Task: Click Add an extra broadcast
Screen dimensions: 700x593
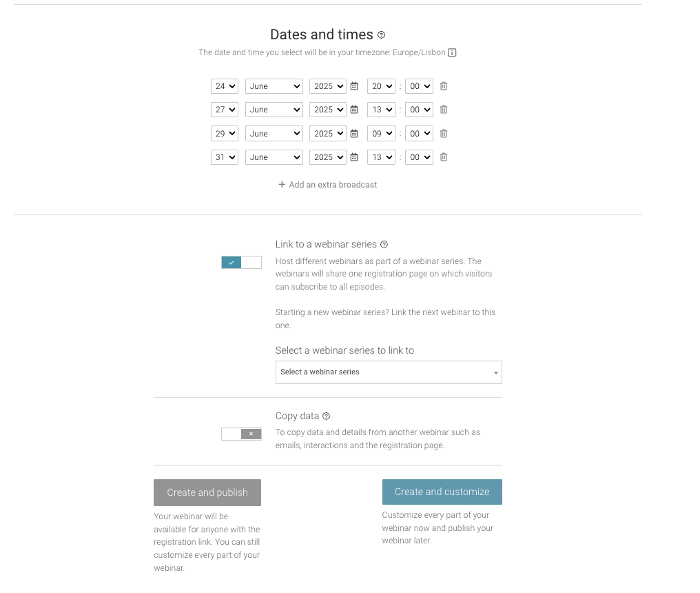Action: tap(327, 184)
